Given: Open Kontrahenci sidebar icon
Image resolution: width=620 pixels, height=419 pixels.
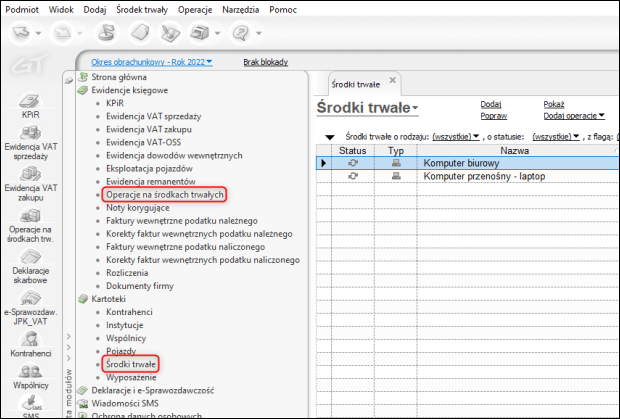Looking at the screenshot, I should click(30, 345).
